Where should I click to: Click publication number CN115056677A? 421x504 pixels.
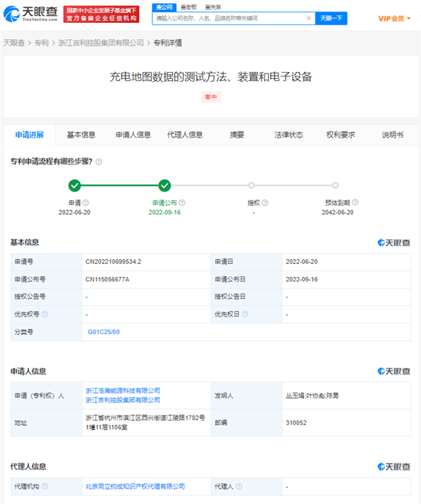[x=107, y=279]
